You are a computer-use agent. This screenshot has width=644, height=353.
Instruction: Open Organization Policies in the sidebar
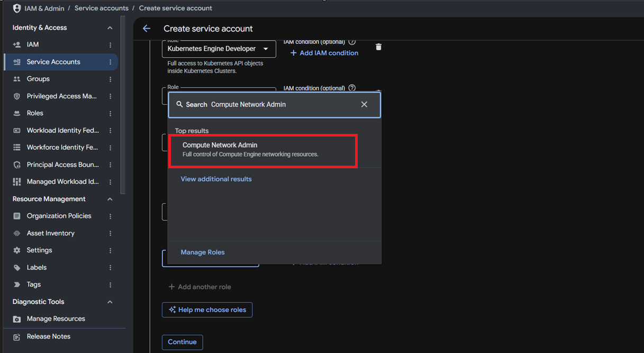click(x=61, y=216)
